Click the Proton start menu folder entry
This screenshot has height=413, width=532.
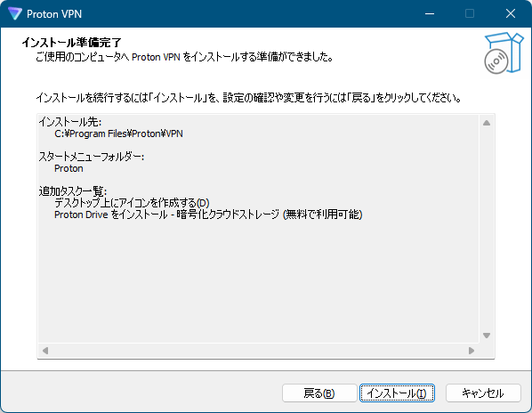pyautogui.click(x=69, y=168)
